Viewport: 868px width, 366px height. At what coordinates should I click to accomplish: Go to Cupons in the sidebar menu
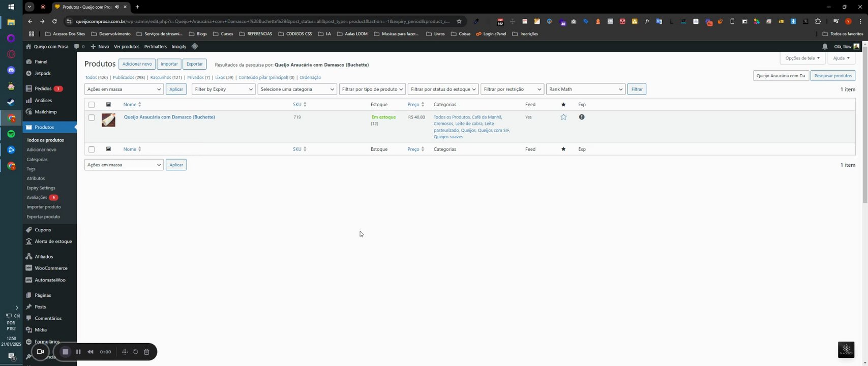coord(43,230)
